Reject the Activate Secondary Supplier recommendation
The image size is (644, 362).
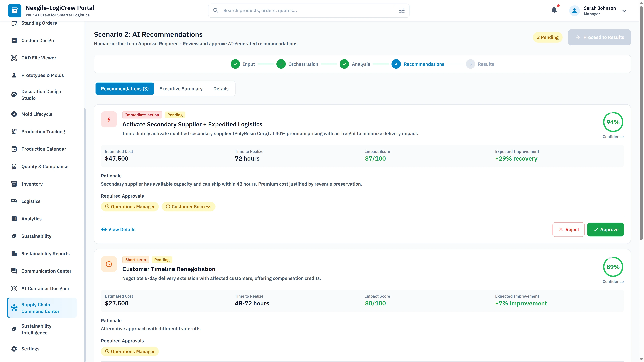569,229
